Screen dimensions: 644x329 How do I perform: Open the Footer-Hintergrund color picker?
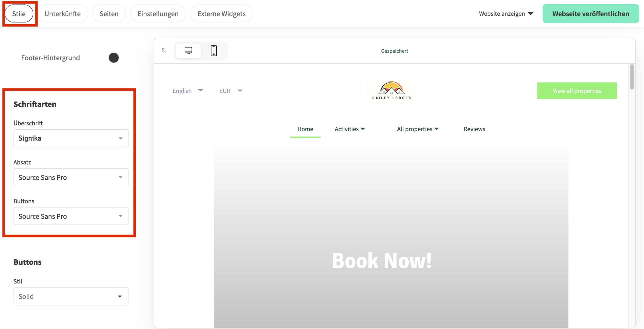pos(114,57)
